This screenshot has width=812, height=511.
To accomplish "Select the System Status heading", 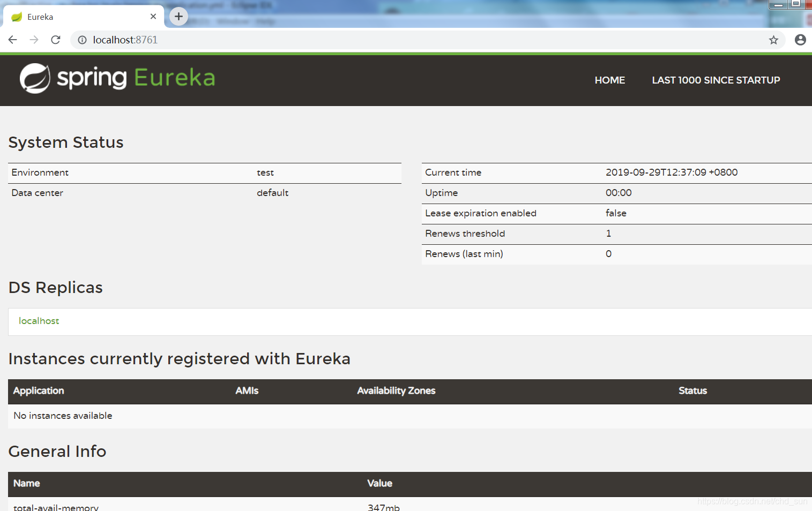I will click(66, 142).
